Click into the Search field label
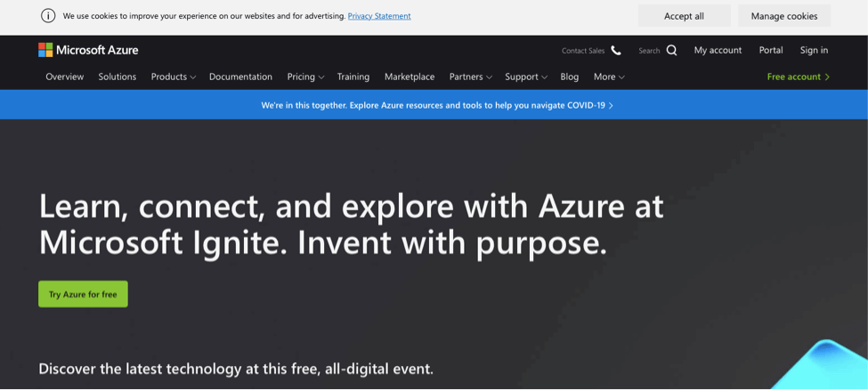 pyautogui.click(x=649, y=51)
